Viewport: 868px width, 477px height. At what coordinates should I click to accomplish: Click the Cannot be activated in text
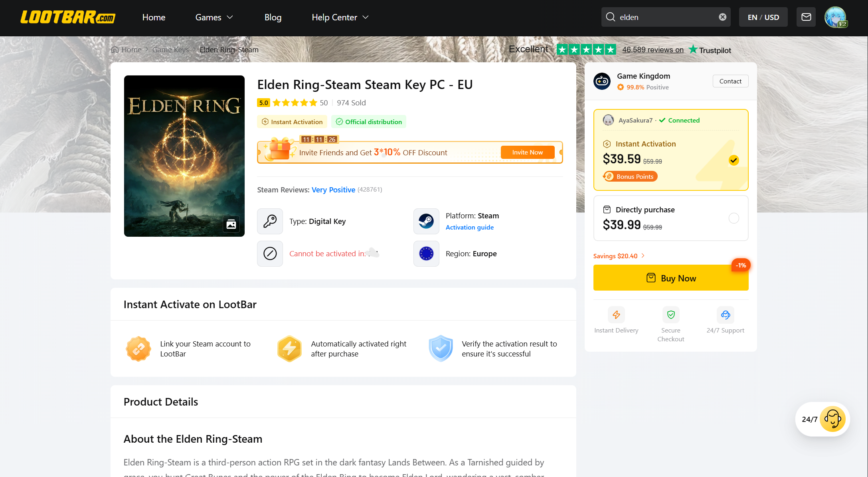(x=327, y=253)
